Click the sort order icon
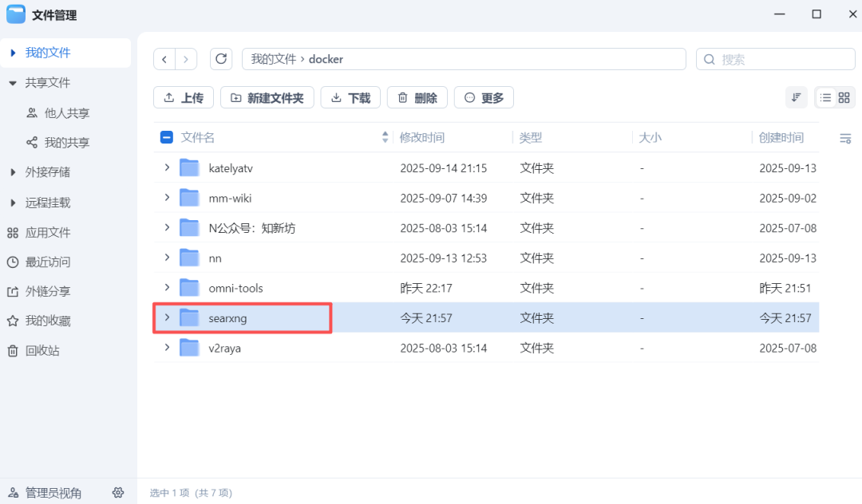 (x=796, y=96)
